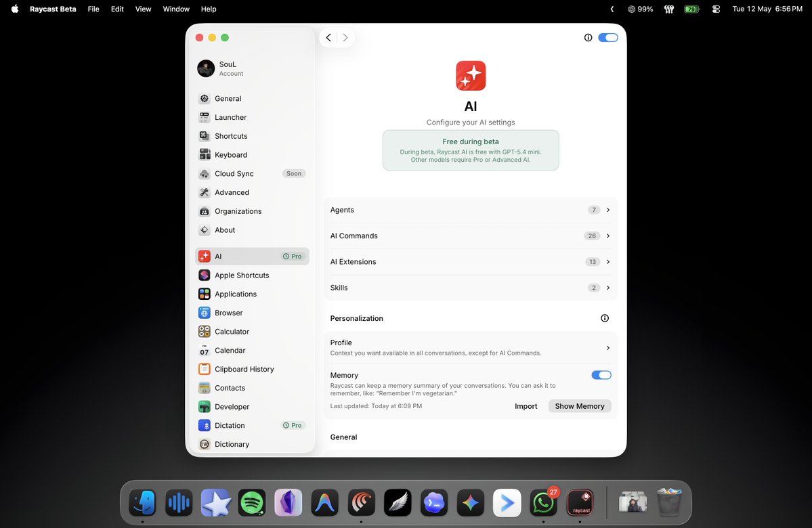Open the Raycast Beta app menu
This screenshot has height=528, width=812.
[x=53, y=9]
